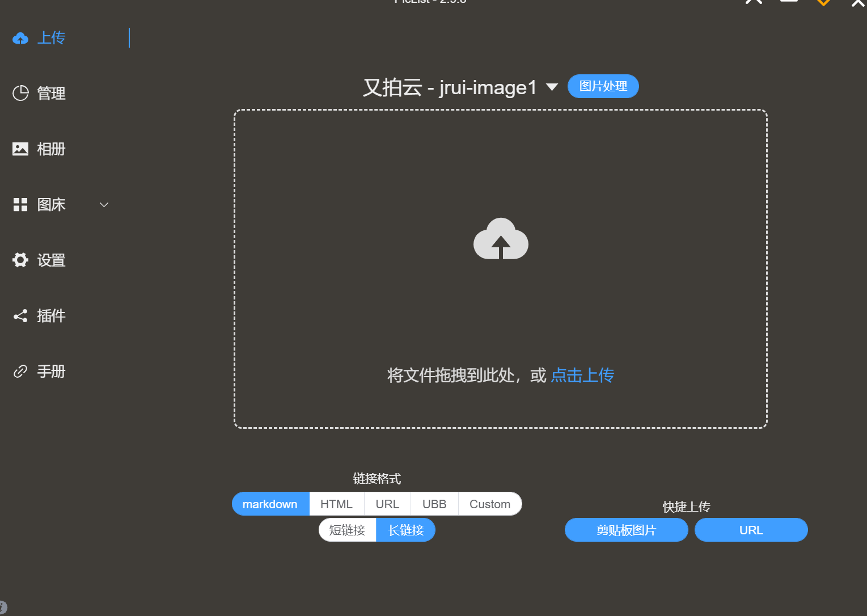Switch to 短链接 short link

[347, 530]
